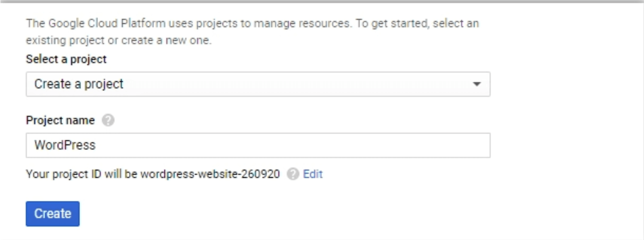Image resolution: width=644 pixels, height=240 pixels.
Task: Click the gray bar at the top of the panel
Action: tap(322, 2)
